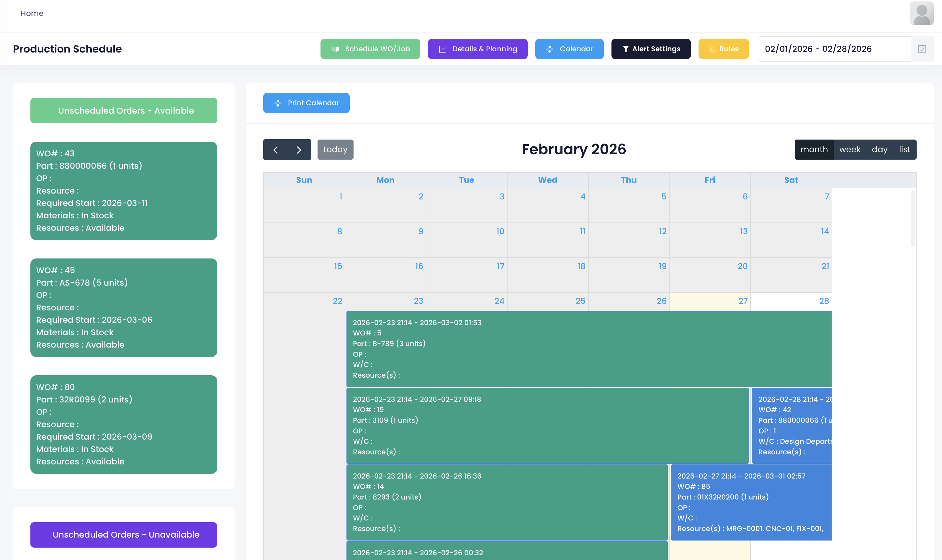Image resolution: width=942 pixels, height=560 pixels.
Task: Open the Home breadcrumb link
Action: (32, 14)
